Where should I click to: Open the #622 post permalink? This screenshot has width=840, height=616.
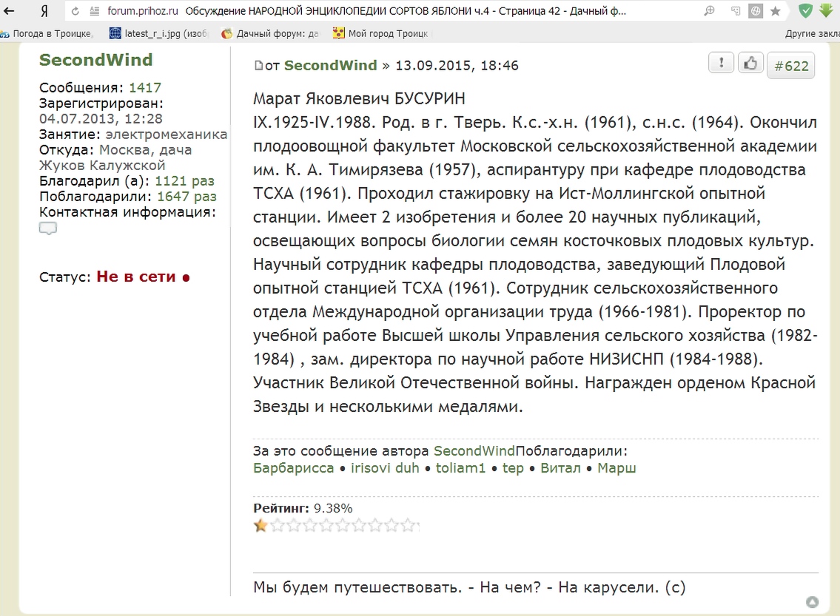[790, 66]
